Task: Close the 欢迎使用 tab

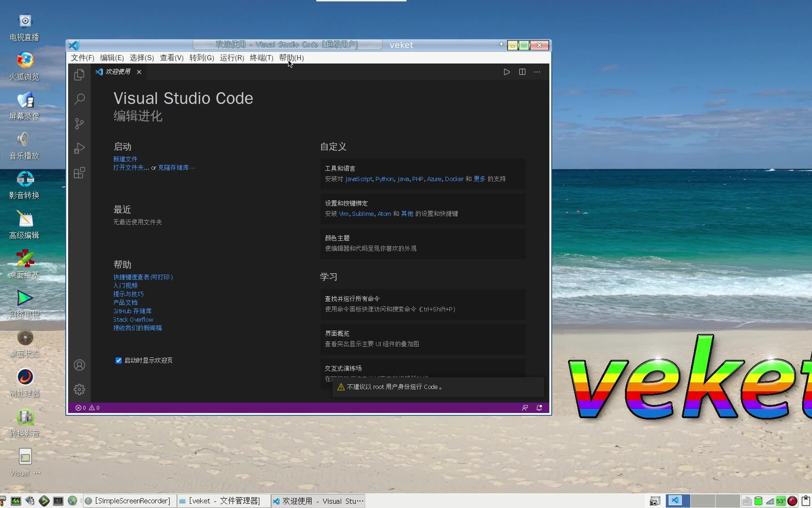Action: click(139, 72)
